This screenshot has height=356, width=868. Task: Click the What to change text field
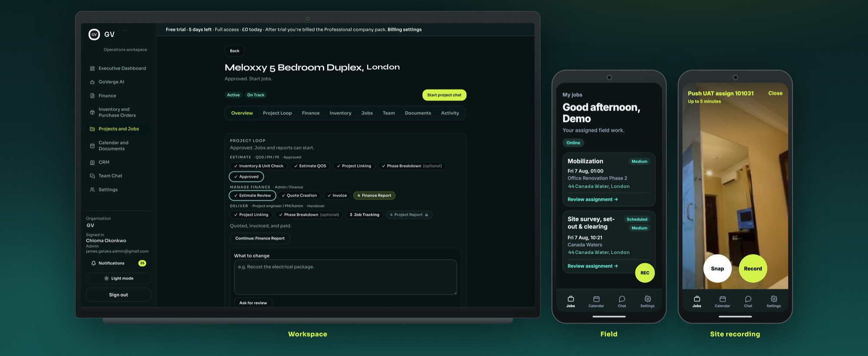pyautogui.click(x=345, y=277)
